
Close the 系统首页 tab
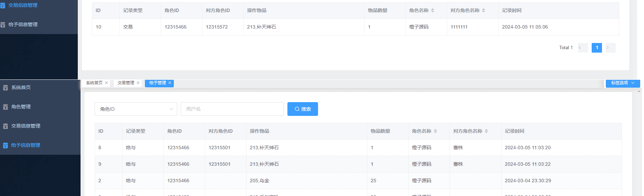[x=106, y=83]
